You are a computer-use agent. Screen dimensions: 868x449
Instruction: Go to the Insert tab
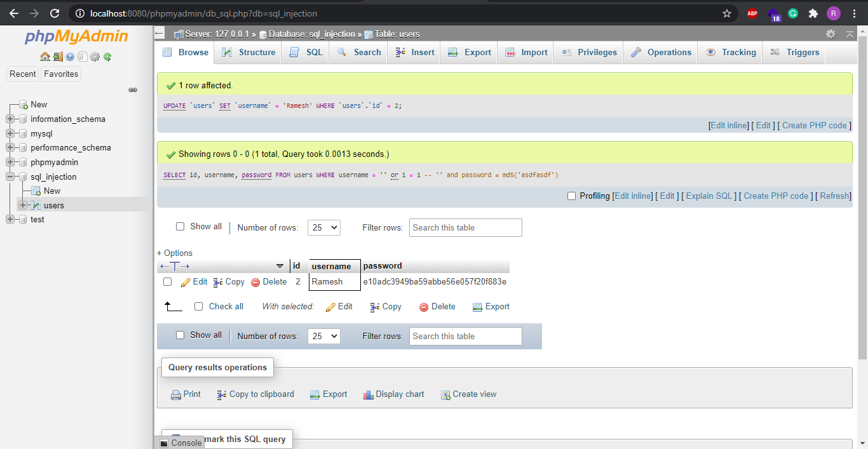click(x=415, y=53)
